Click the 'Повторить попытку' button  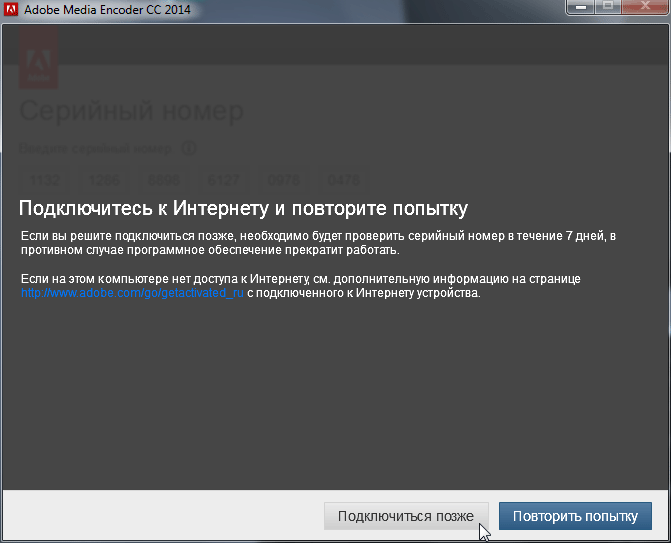pos(575,516)
